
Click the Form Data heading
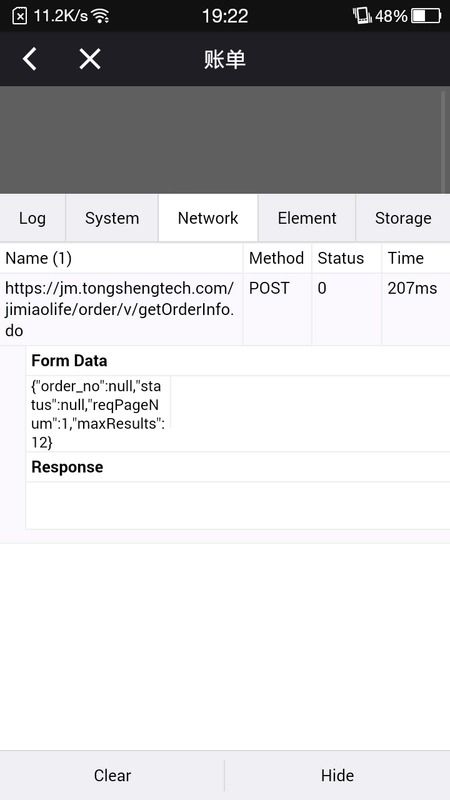(x=69, y=361)
